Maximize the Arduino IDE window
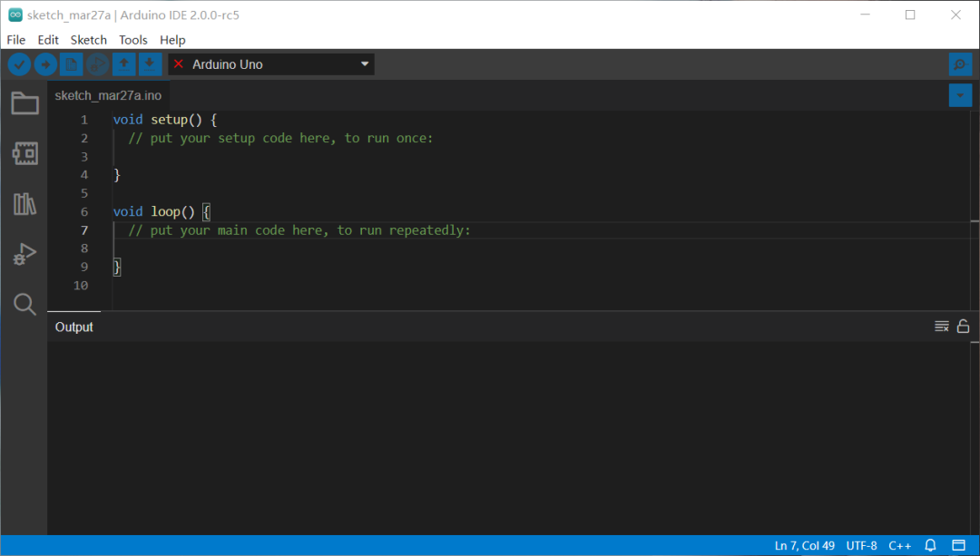 (910, 15)
